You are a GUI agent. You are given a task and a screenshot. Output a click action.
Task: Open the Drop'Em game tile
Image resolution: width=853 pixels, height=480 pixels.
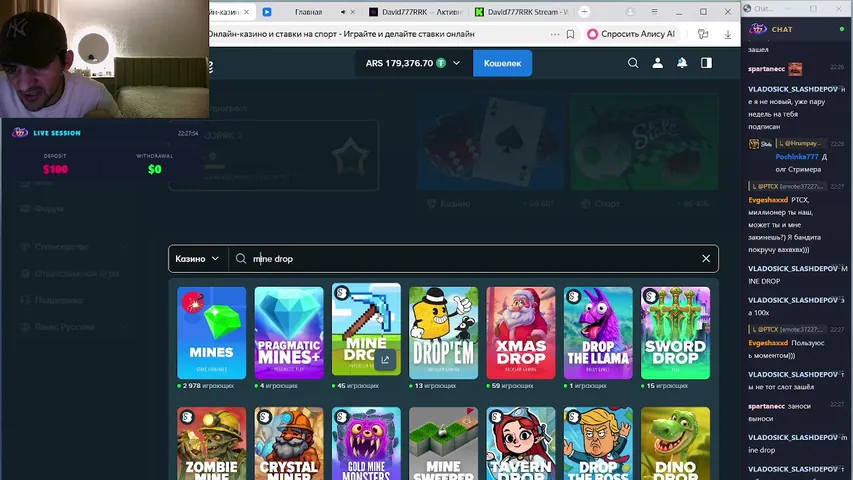click(443, 333)
